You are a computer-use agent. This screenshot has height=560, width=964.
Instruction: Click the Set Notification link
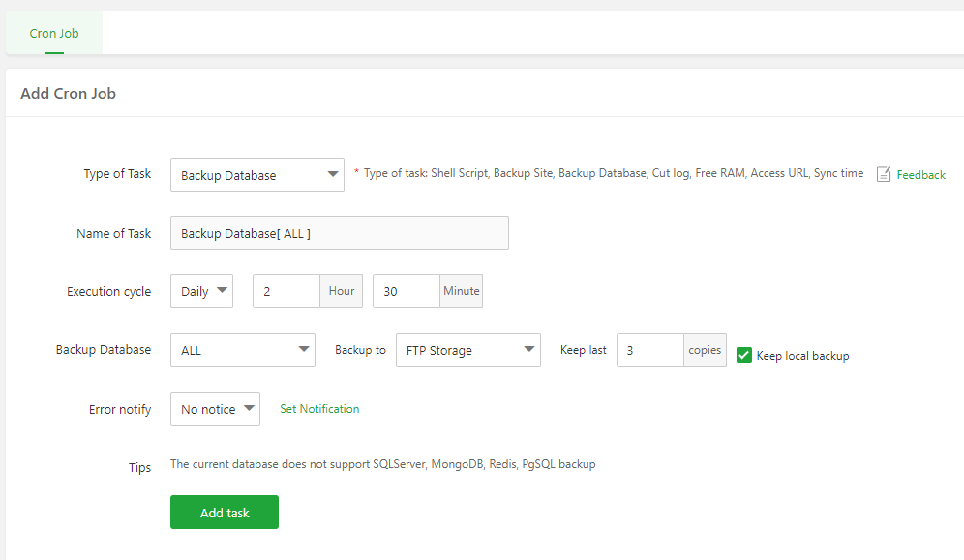(x=319, y=409)
